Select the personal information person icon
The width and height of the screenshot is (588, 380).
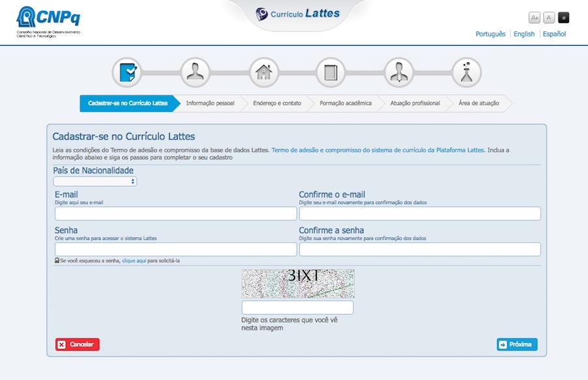coord(195,73)
